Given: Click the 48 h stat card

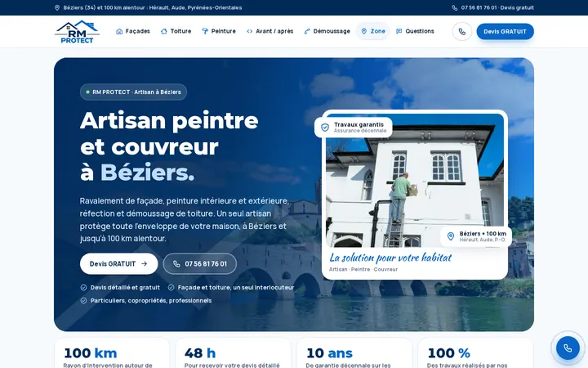Looking at the screenshot, I should point(234,354).
